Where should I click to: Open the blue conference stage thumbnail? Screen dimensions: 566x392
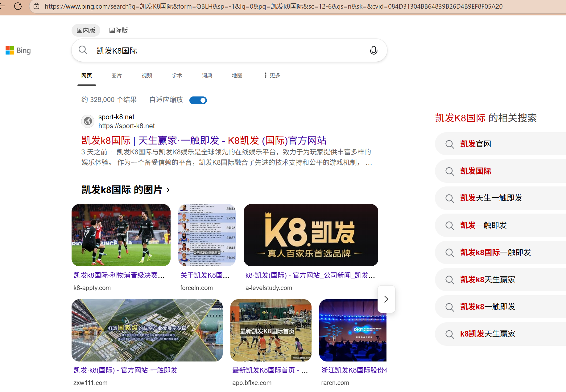[353, 330]
